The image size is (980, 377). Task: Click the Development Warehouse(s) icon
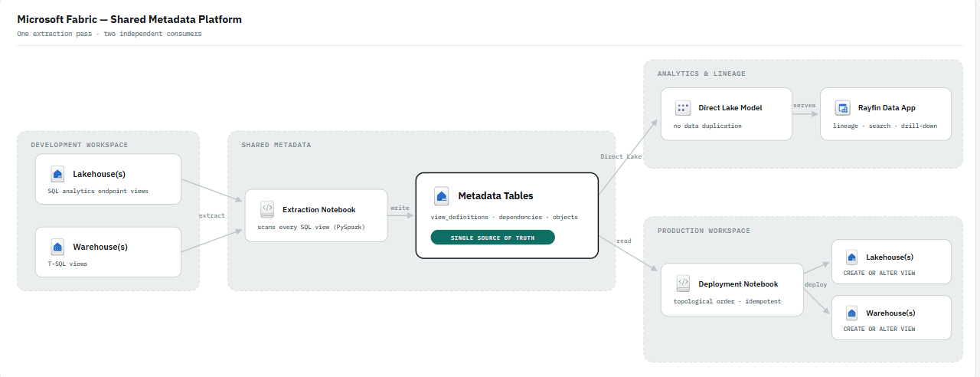point(57,247)
